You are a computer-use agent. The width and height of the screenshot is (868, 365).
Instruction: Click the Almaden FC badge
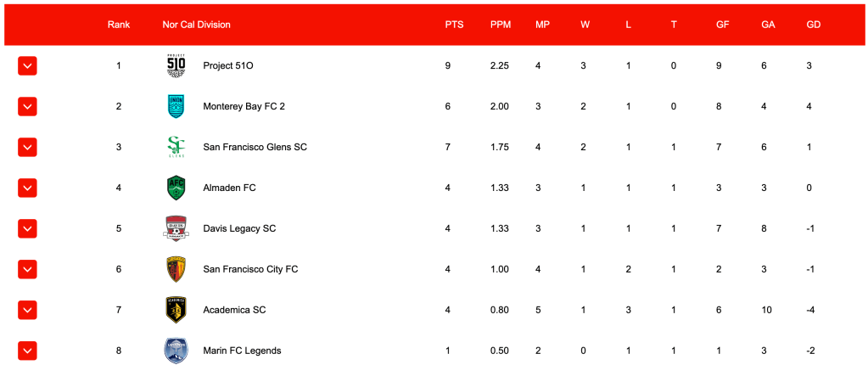pyautogui.click(x=176, y=188)
